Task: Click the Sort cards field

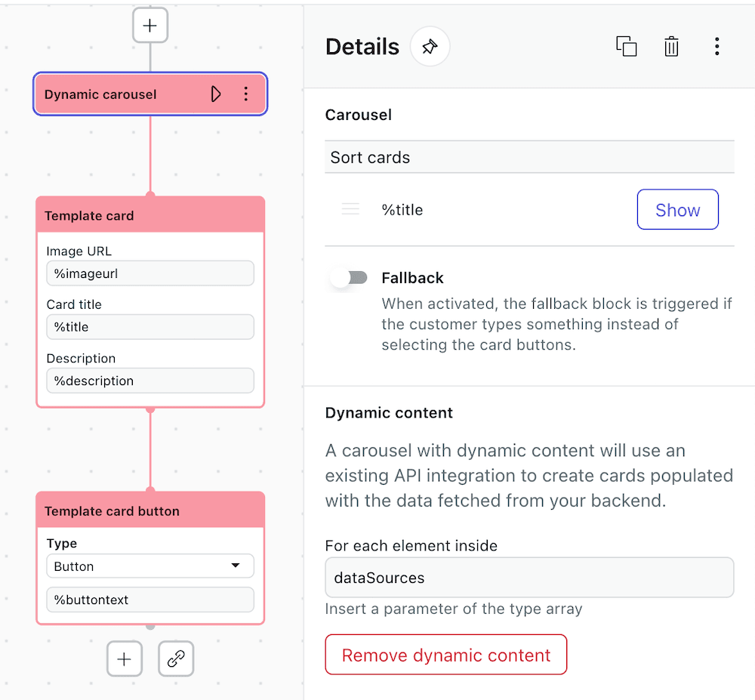Action: coord(528,157)
